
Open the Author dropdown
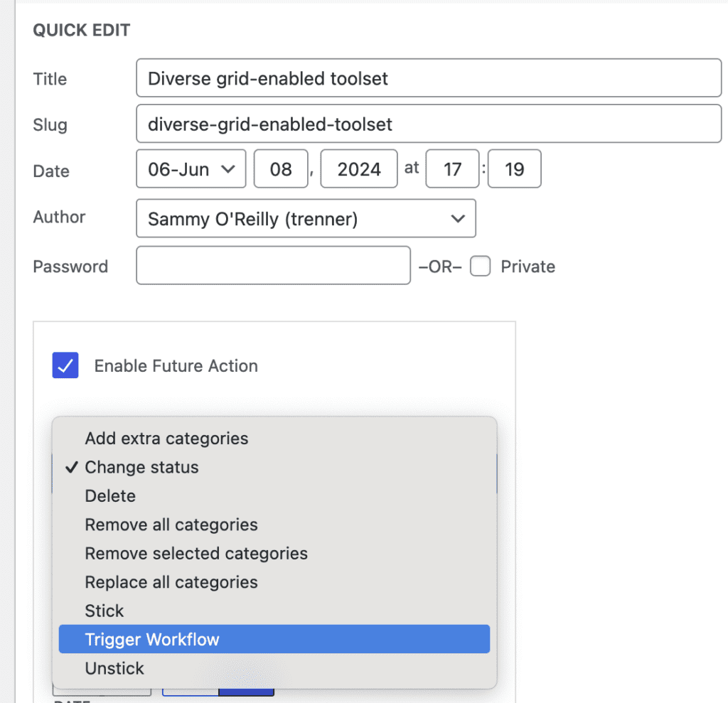point(306,219)
